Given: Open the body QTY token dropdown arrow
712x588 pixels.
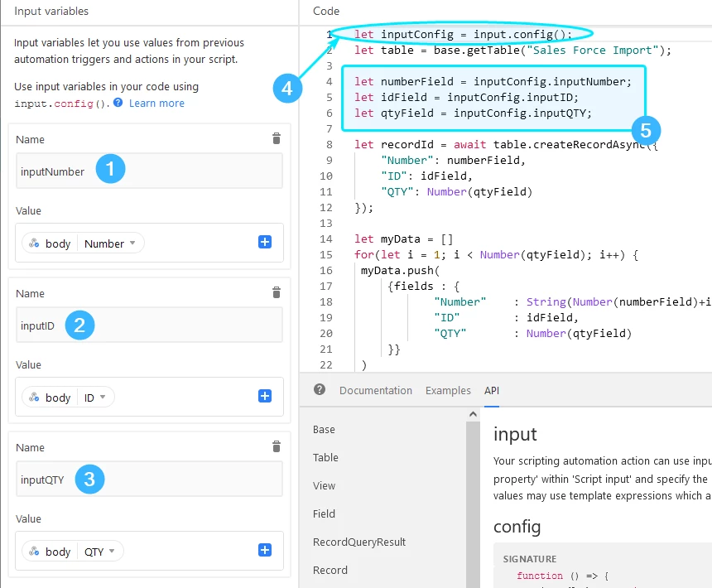Looking at the screenshot, I should point(112,551).
